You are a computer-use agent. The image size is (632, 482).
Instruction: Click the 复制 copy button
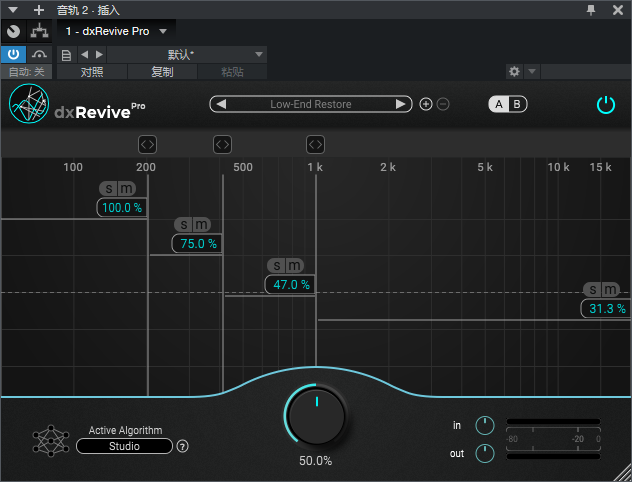click(x=162, y=72)
